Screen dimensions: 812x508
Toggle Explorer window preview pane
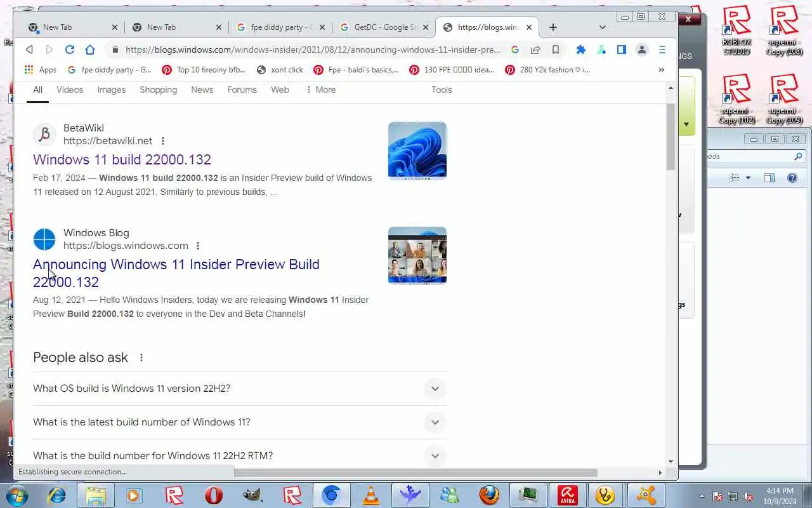click(x=769, y=178)
